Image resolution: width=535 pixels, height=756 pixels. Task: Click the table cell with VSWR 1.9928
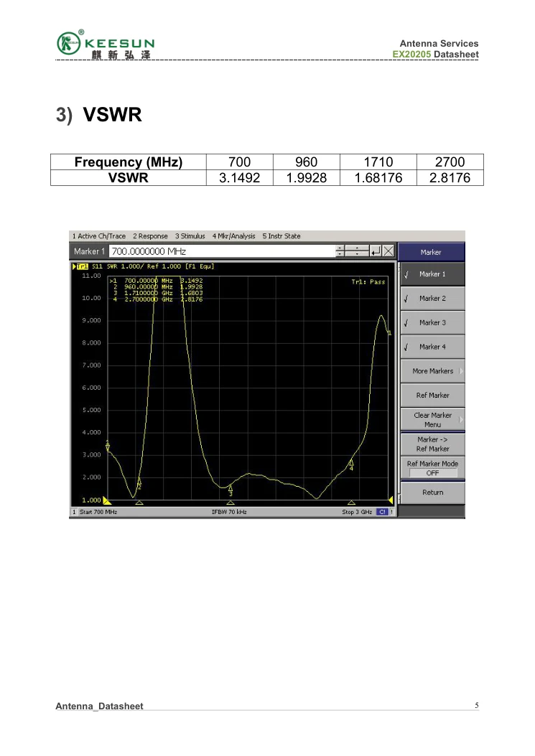click(307, 178)
